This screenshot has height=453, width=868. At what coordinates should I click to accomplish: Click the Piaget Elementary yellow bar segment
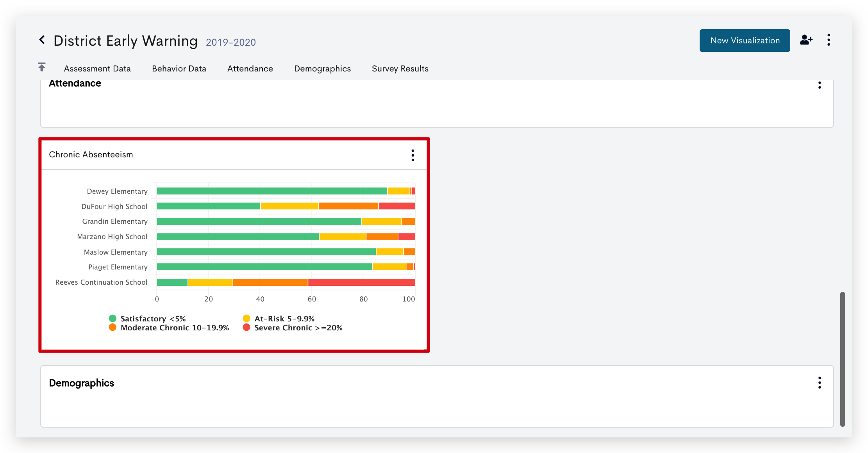[x=389, y=267]
